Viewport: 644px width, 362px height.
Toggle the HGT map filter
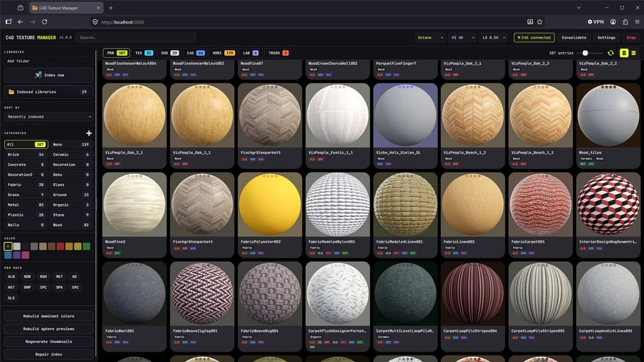click(11, 287)
